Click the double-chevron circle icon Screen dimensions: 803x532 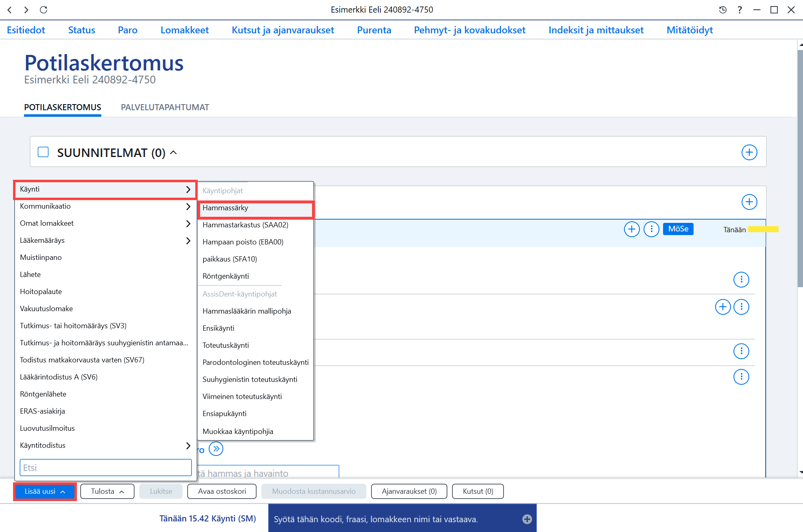[216, 449]
